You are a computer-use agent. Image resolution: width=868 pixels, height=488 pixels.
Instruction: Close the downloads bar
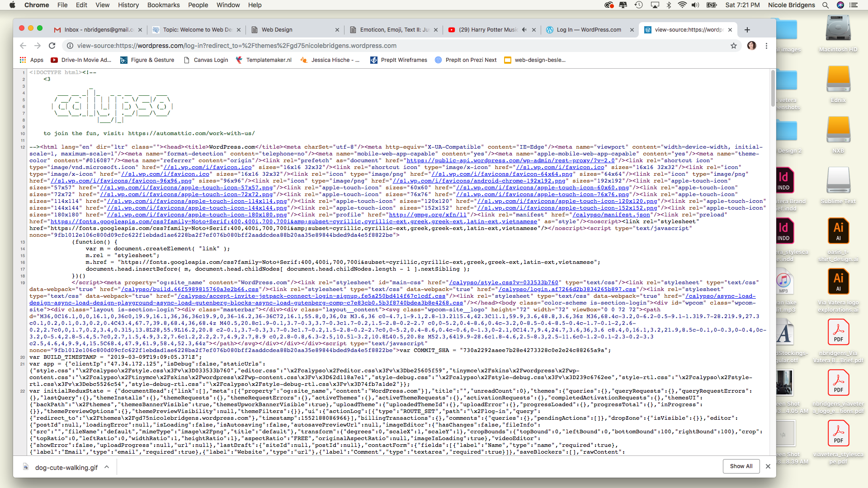(x=768, y=466)
